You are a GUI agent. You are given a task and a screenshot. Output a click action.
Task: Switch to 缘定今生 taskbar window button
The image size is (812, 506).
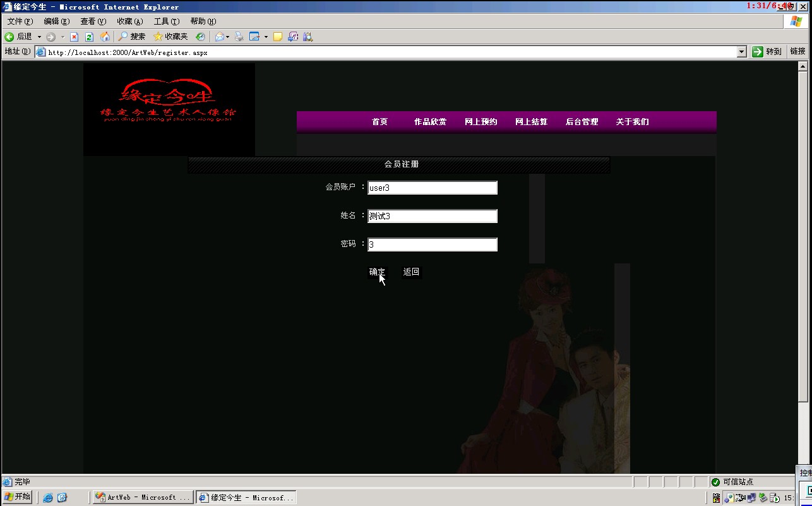tap(246, 498)
